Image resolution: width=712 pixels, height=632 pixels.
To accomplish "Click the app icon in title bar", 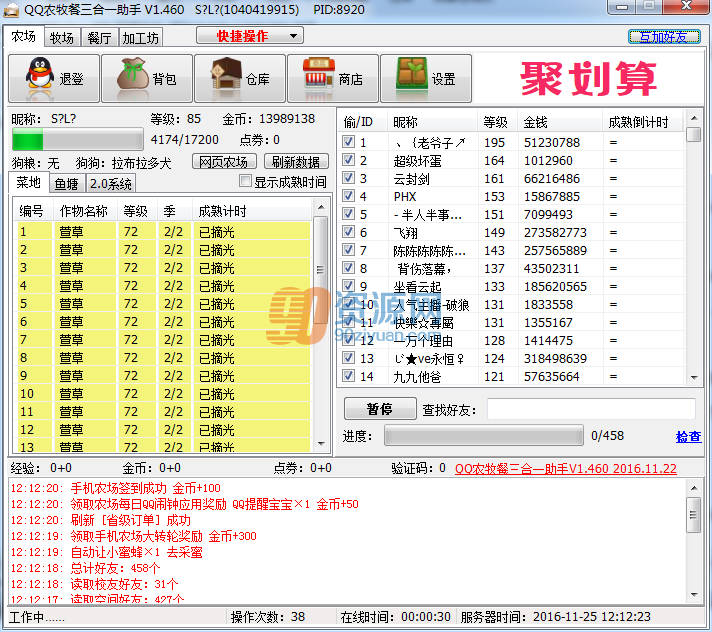I will [11, 9].
